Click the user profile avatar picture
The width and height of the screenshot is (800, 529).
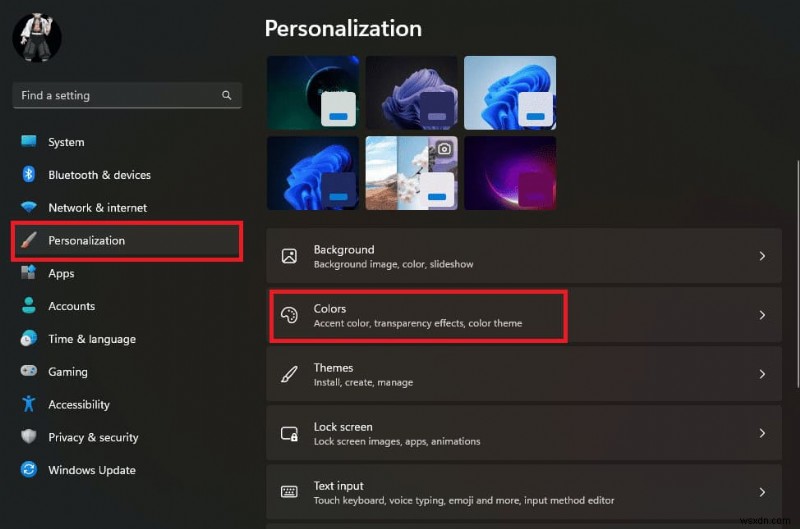[37, 38]
